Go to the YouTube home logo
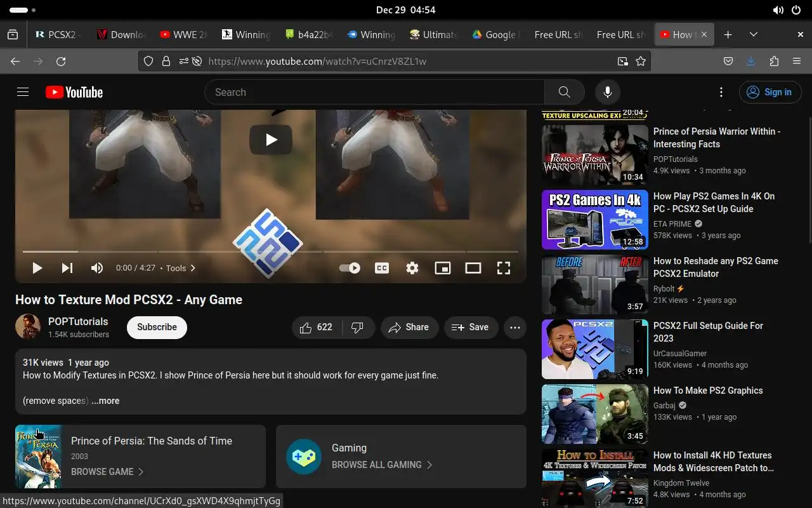This screenshot has width=812, height=508. click(74, 92)
